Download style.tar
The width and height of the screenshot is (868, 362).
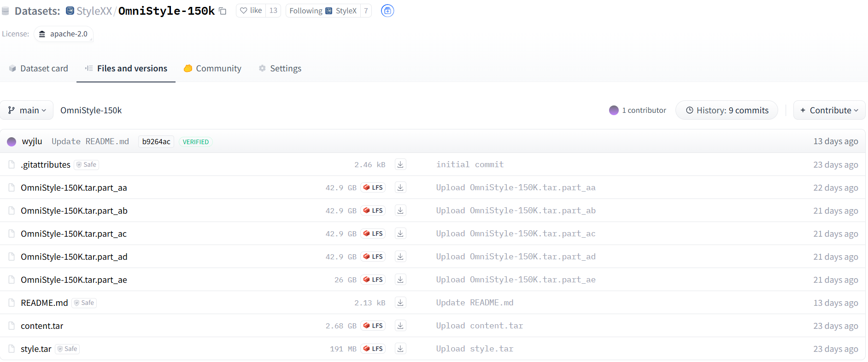coord(400,349)
